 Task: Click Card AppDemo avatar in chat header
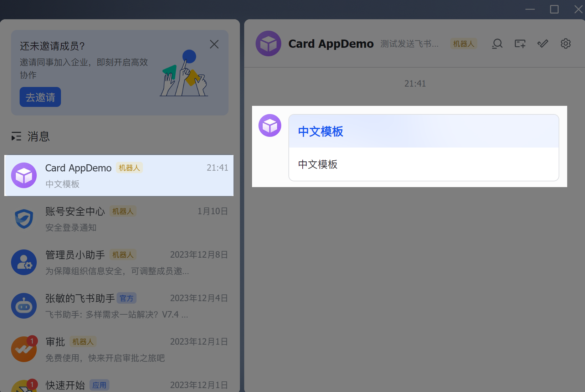(268, 43)
